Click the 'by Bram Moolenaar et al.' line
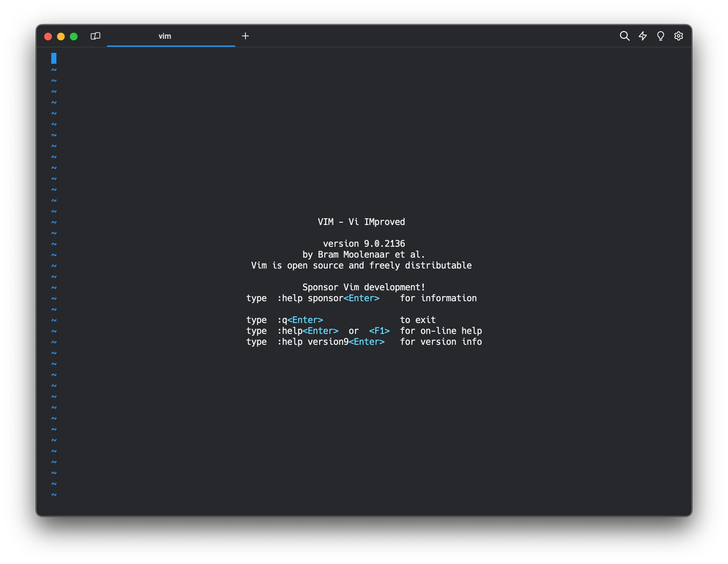 [x=364, y=255]
